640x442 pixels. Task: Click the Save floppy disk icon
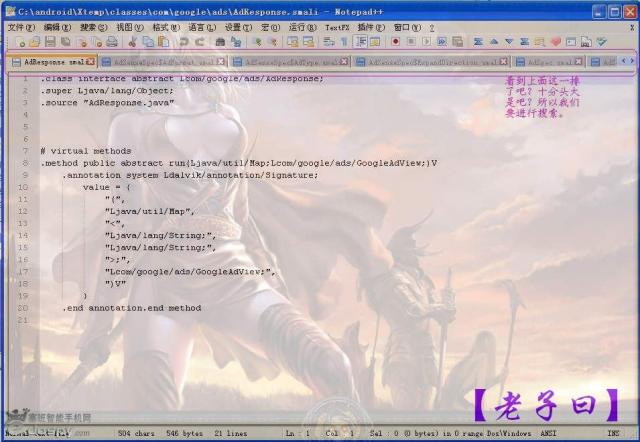tap(50, 42)
